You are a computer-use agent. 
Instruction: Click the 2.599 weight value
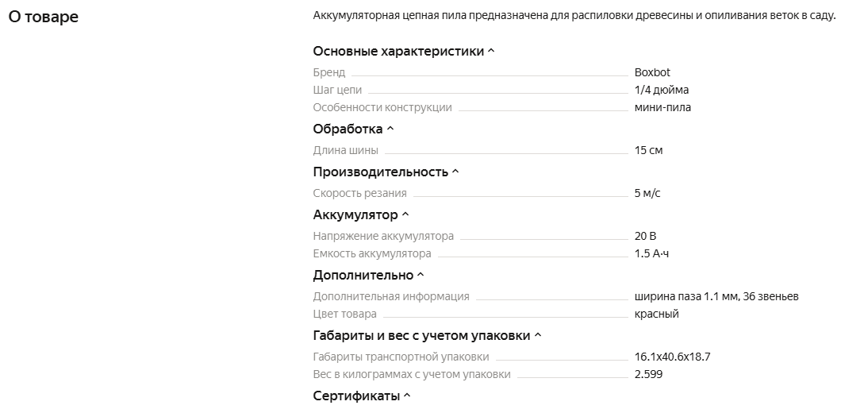648,374
